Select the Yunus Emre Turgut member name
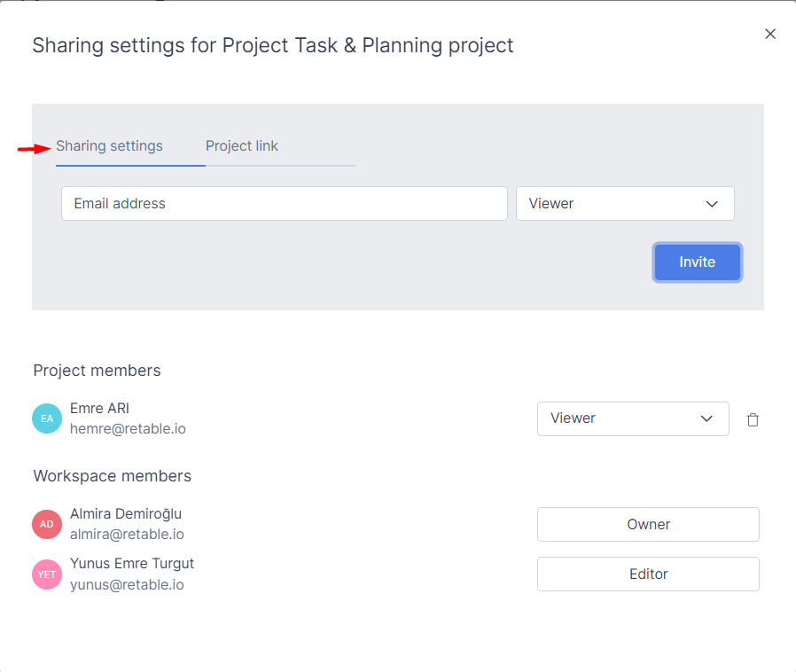 pos(132,563)
